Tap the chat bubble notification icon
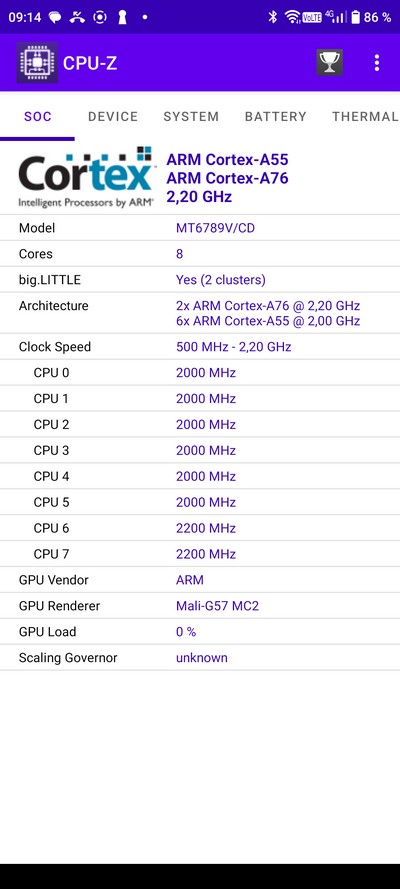The image size is (400, 889). (55, 17)
